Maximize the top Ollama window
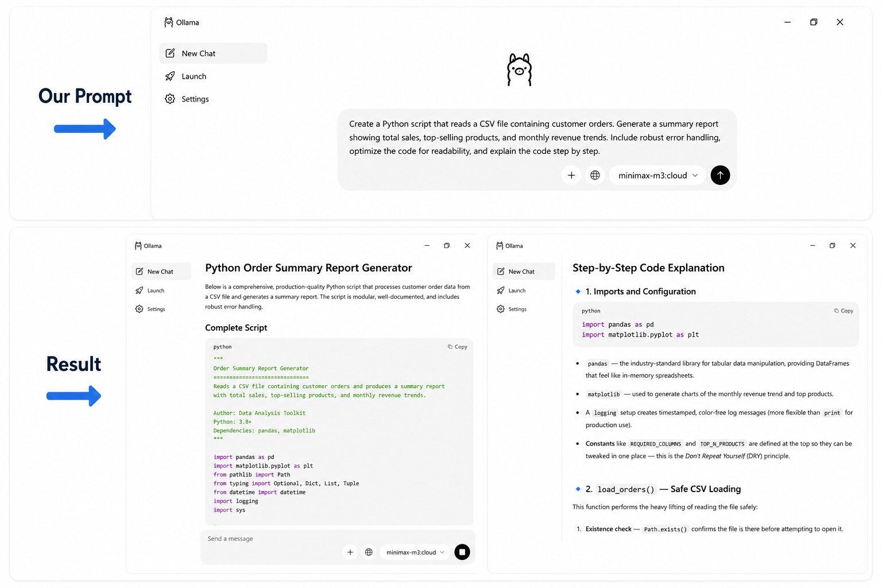 (x=814, y=22)
